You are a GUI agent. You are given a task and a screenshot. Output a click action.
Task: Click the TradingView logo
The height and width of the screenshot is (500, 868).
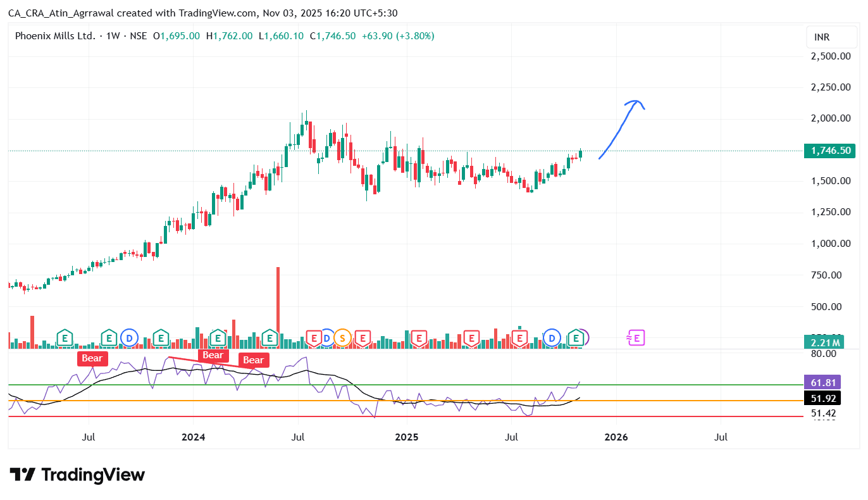click(77, 475)
